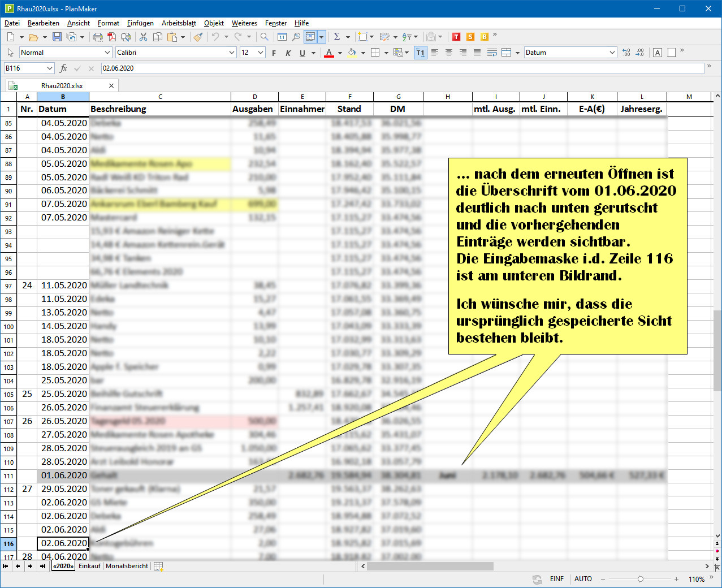Open the print preview
Screen dimensions: 722x588
point(126,37)
